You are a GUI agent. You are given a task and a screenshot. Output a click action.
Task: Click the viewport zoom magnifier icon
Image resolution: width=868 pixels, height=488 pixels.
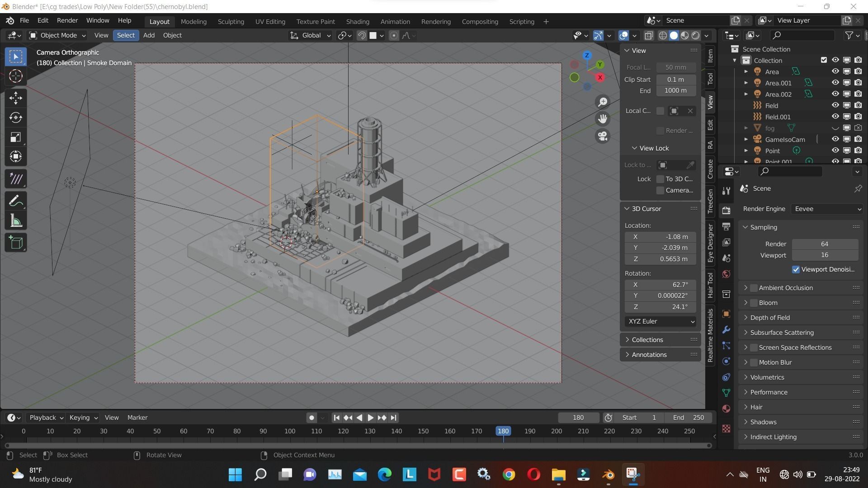(x=603, y=102)
